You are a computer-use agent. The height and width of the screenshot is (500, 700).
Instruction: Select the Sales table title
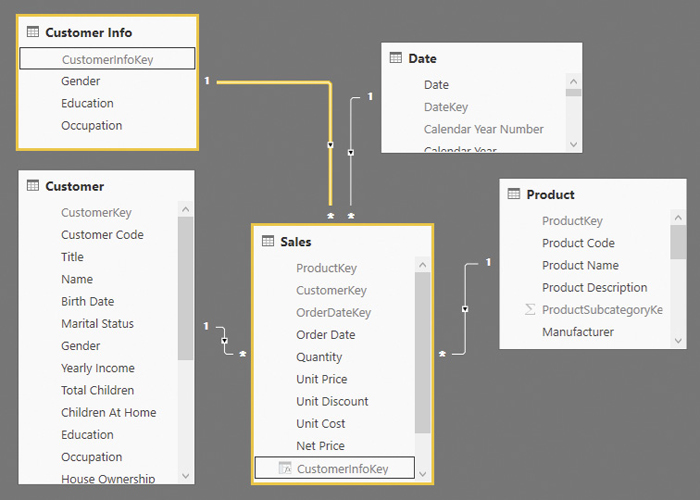point(296,242)
